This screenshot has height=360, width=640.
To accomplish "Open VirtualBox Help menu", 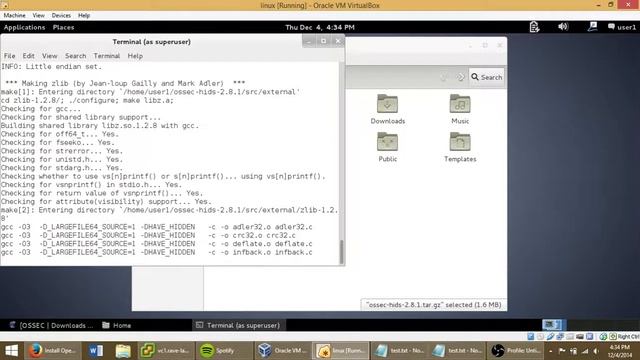I will click(x=84, y=16).
